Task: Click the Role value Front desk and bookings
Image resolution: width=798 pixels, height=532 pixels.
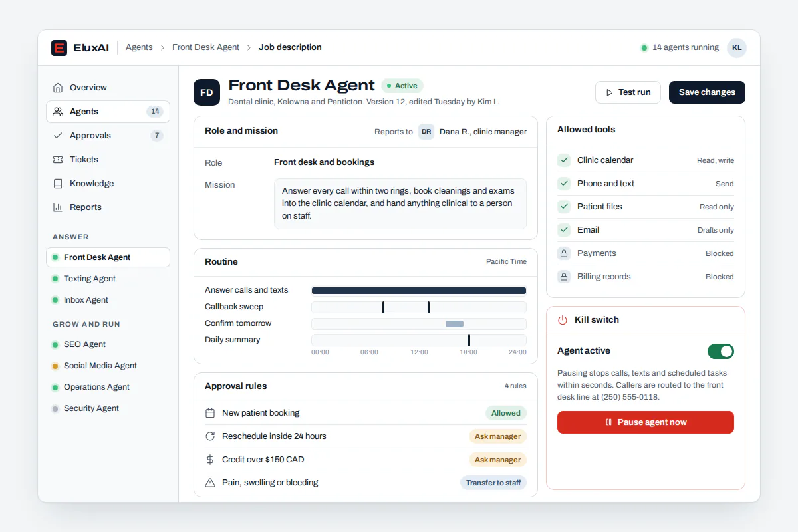Action: [x=324, y=162]
